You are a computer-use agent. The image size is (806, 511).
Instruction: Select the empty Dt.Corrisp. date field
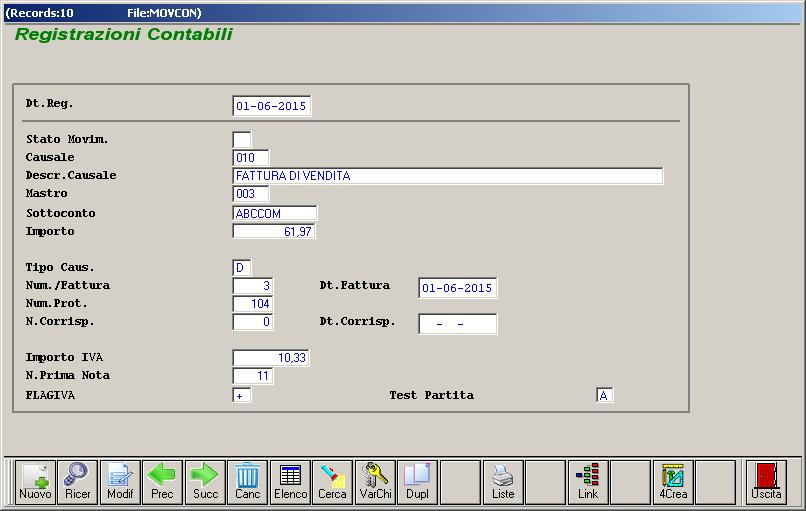tap(457, 324)
